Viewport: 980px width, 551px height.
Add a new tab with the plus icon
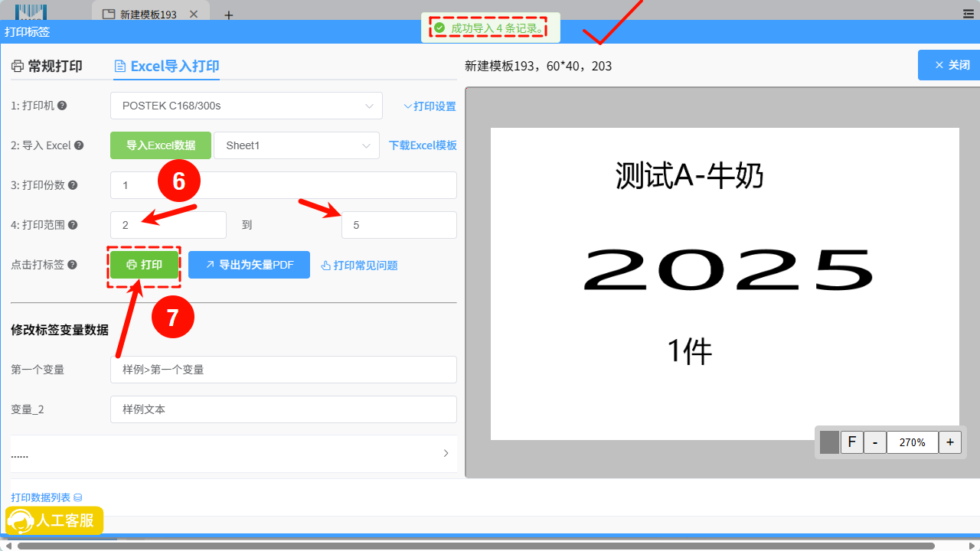228,15
